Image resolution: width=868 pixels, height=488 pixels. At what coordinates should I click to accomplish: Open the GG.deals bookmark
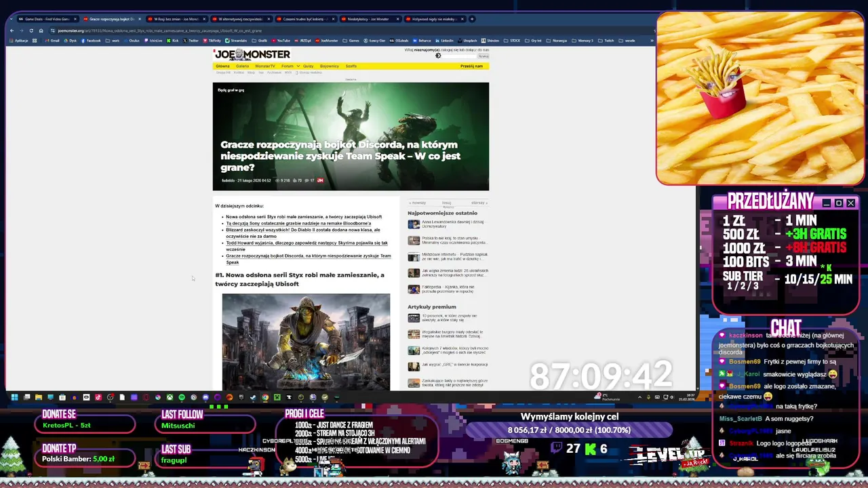(399, 41)
